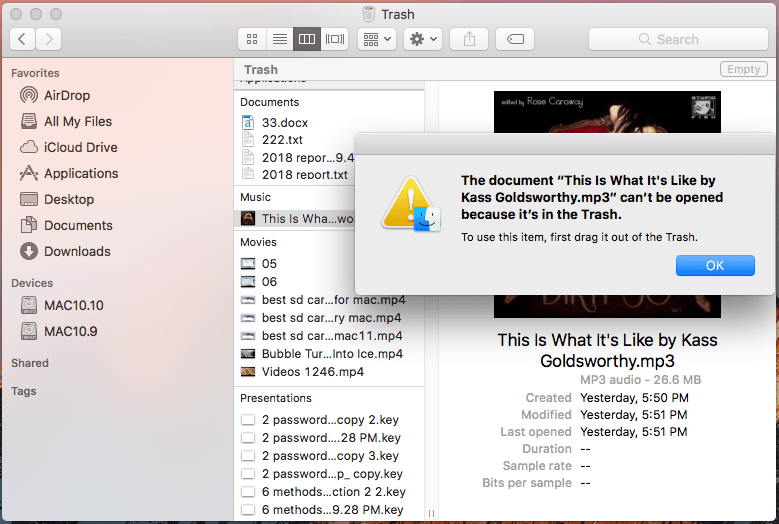Select the This Is Wha... music file
The width and height of the screenshot is (779, 524).
(x=297, y=219)
